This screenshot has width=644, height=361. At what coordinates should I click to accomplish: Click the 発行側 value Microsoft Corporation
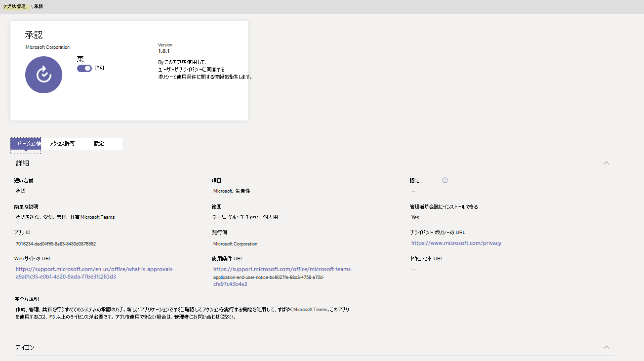[235, 243]
